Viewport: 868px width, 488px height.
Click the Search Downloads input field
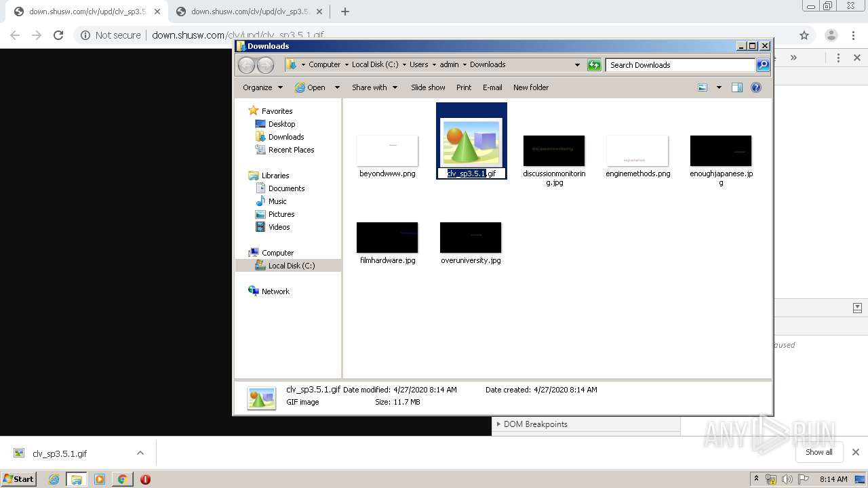[x=680, y=65]
